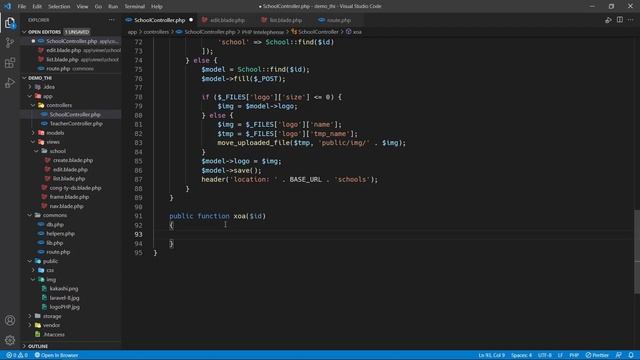
Task: Click the feedback icon in status bar
Action: (x=619, y=355)
